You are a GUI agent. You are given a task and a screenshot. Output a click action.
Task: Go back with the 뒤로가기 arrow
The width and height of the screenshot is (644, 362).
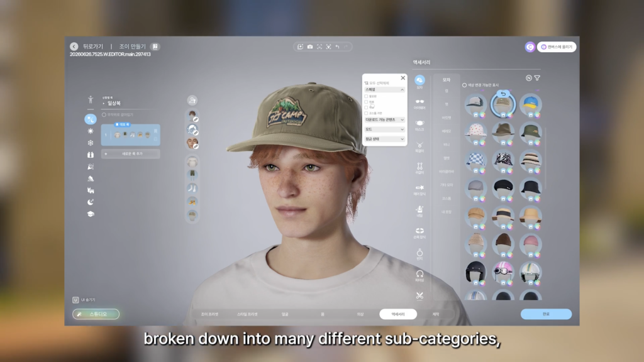click(74, 47)
